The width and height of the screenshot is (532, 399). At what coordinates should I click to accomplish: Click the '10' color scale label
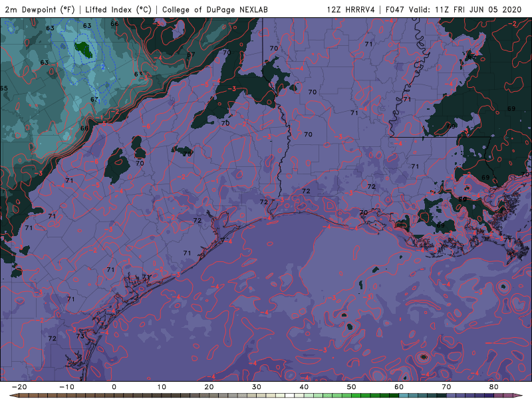(x=162, y=387)
